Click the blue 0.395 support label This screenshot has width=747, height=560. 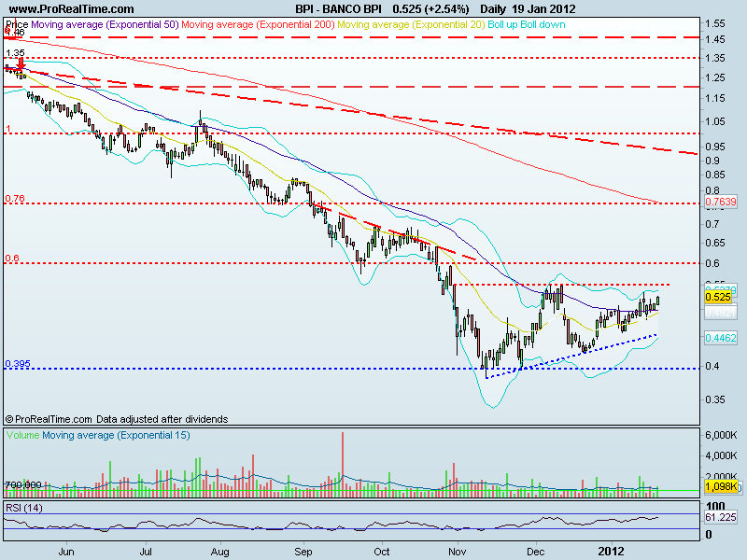tap(18, 364)
